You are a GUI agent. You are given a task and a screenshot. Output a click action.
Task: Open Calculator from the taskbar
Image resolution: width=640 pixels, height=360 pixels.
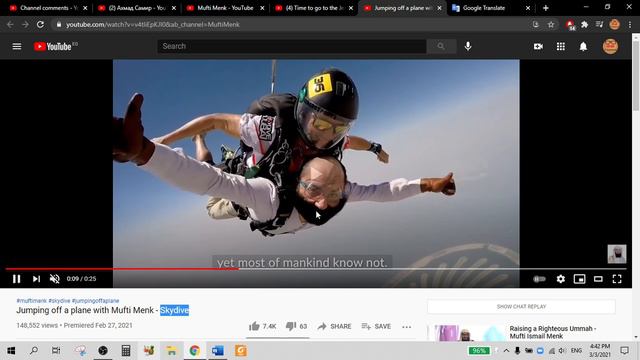click(126, 351)
